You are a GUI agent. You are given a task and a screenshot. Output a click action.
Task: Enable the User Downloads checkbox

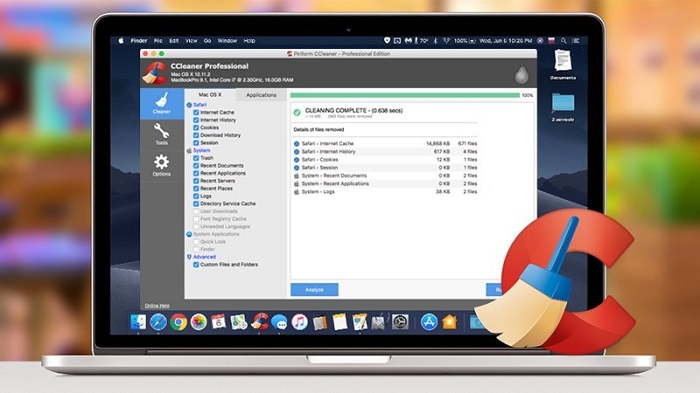click(196, 211)
